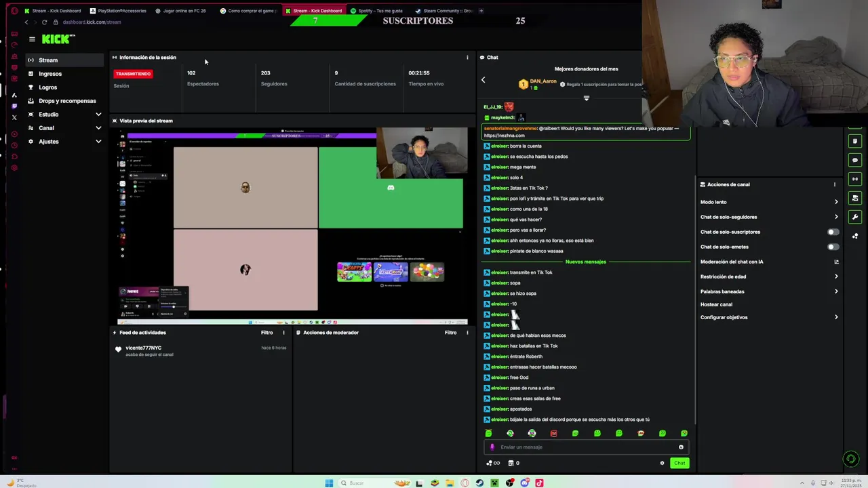Click Nuevos mensajes divider label
The height and width of the screenshot is (488, 868).
[586, 262]
